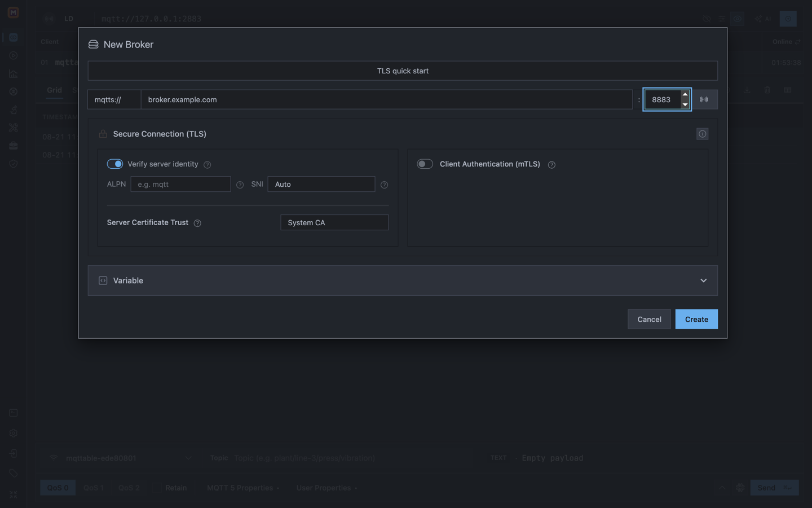
Task: Open the chart analytics icon in sidebar
Action: pos(13,73)
